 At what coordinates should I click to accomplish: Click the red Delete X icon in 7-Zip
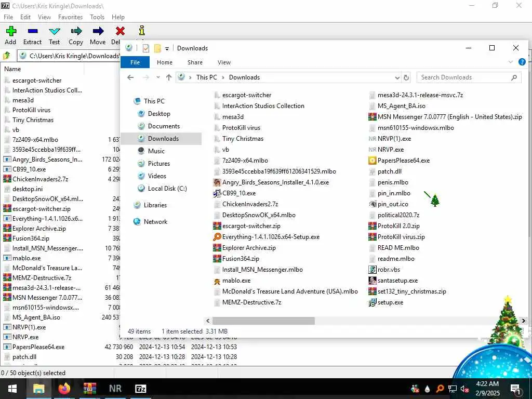120,31
